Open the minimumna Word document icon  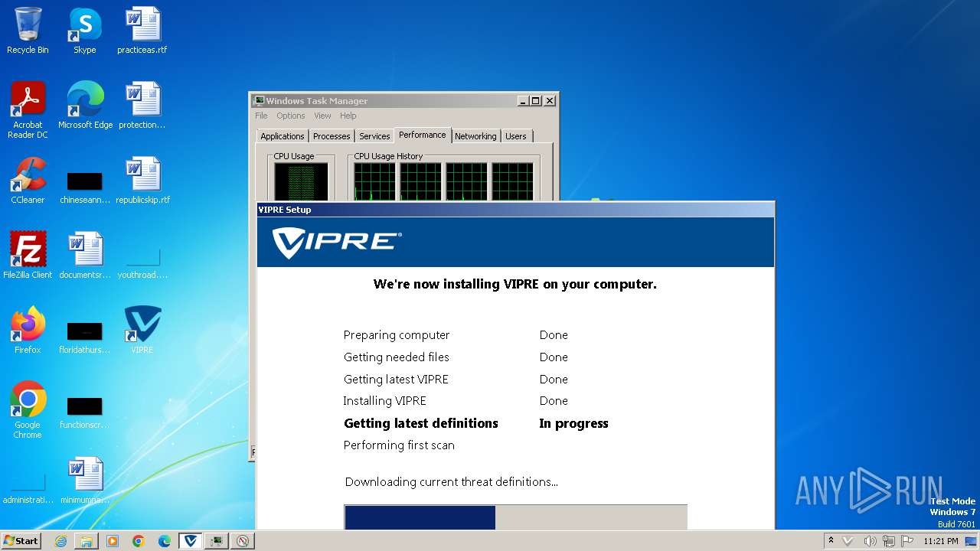[x=85, y=480]
